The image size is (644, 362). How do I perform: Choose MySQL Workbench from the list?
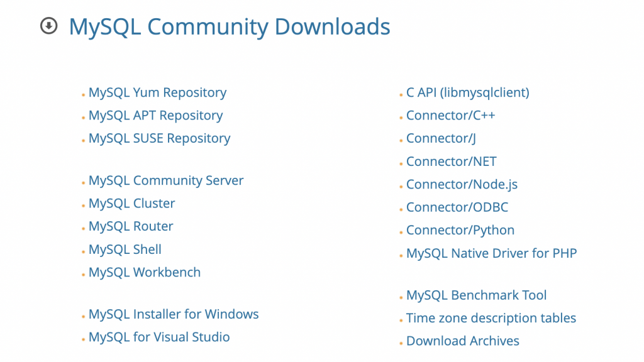[145, 273]
